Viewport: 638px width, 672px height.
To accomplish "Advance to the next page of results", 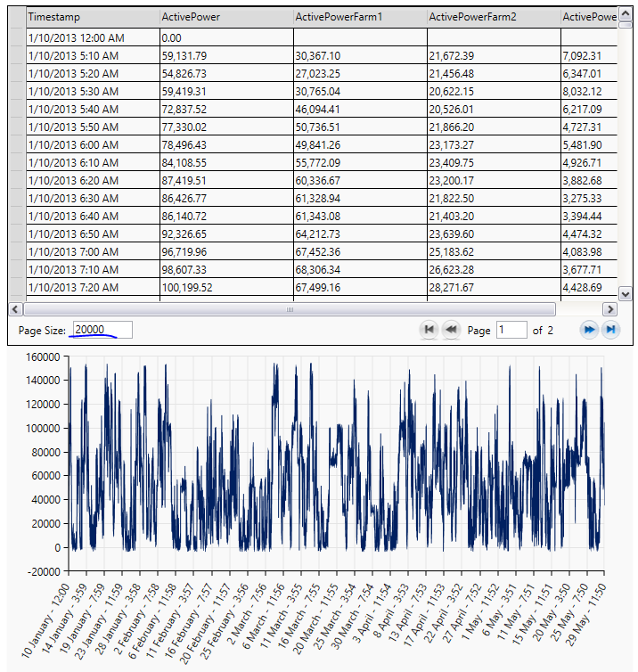I will click(588, 330).
